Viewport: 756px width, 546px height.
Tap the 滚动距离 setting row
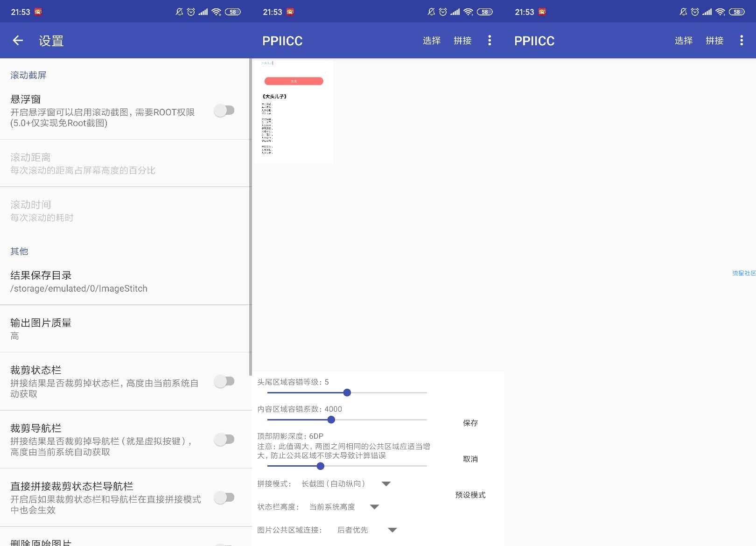[x=125, y=163]
